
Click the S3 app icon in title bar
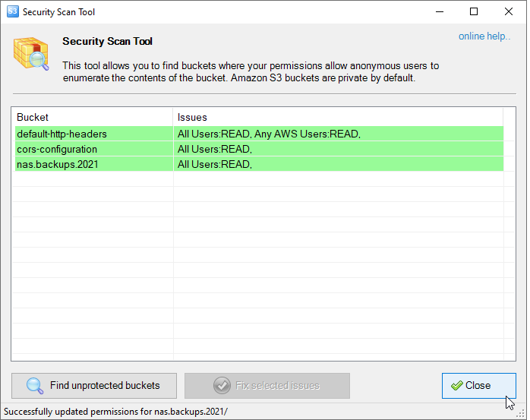tap(12, 11)
